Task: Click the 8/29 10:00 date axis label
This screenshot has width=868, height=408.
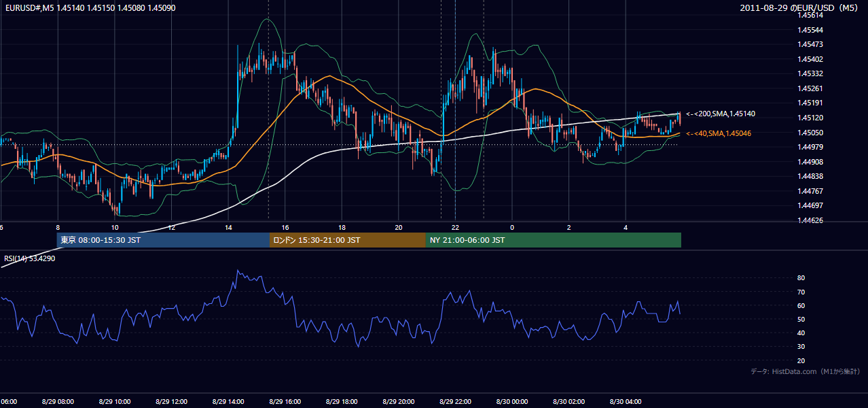Action: pos(115,402)
